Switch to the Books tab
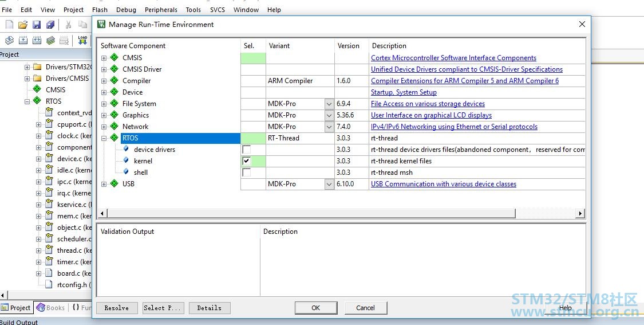 (50, 307)
